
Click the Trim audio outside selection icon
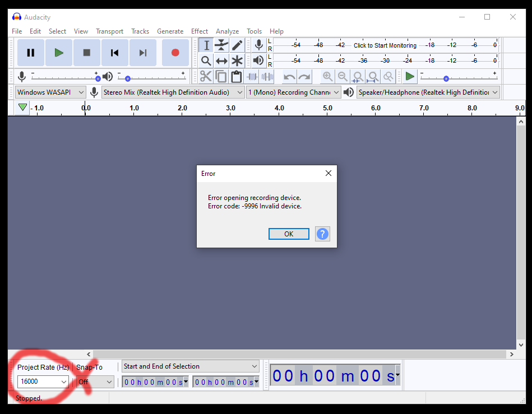[x=252, y=77]
